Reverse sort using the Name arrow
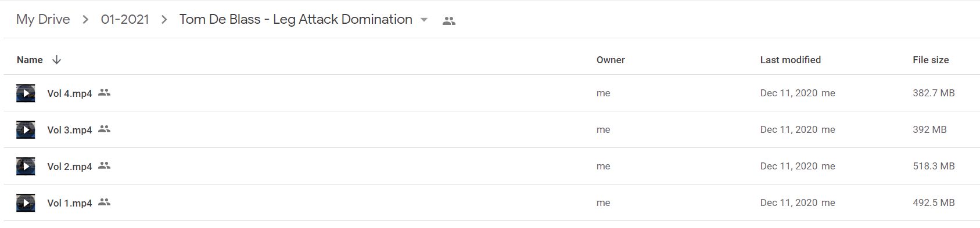Image resolution: width=980 pixels, height=228 pixels. coord(56,60)
